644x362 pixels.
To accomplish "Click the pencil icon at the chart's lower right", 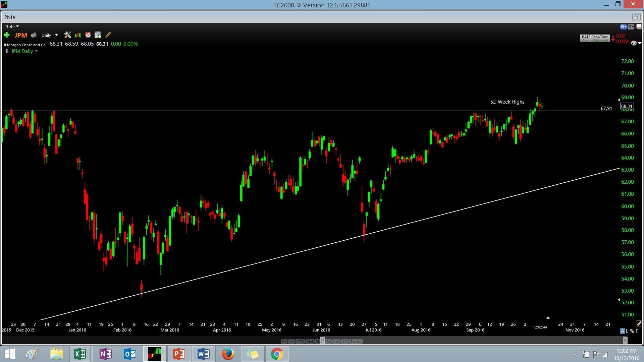I will click(x=639, y=323).
